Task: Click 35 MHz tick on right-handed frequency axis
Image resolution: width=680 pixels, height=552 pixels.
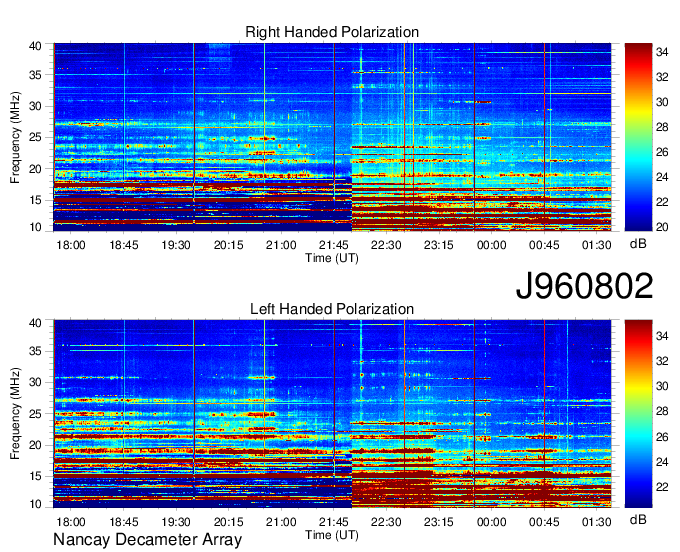Action: click(35, 75)
